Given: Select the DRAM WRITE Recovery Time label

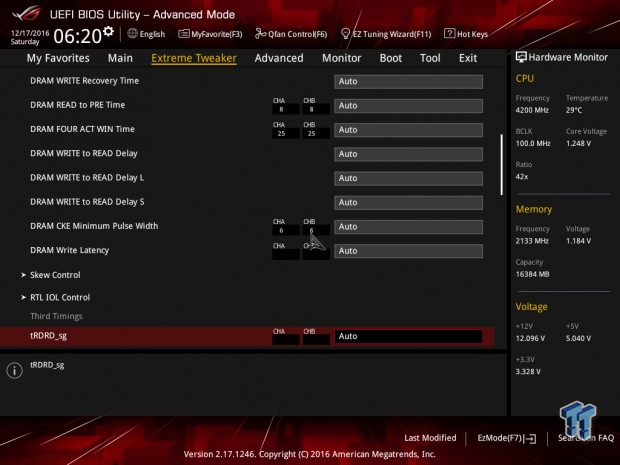Looking at the screenshot, I should pos(85,81).
